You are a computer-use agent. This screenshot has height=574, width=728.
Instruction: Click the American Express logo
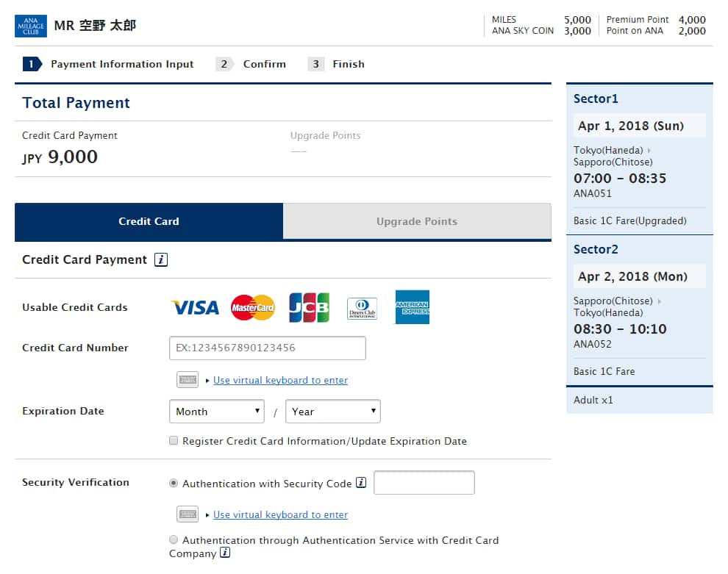(x=412, y=307)
